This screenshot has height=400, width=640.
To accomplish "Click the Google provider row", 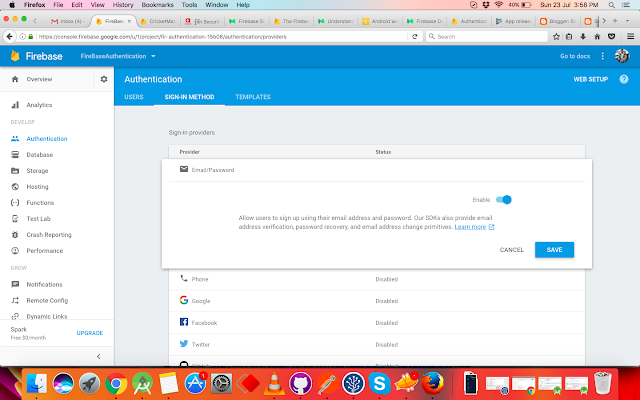I will pyautogui.click(x=377, y=301).
